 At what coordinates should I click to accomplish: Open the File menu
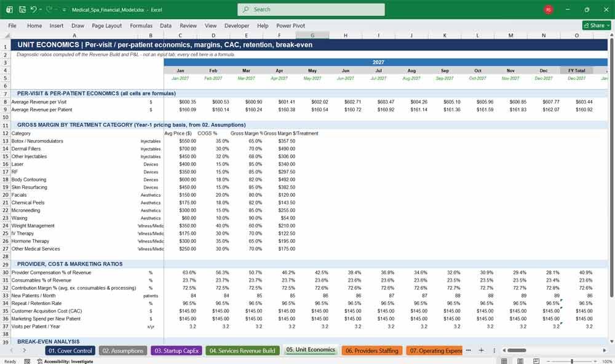pyautogui.click(x=12, y=25)
